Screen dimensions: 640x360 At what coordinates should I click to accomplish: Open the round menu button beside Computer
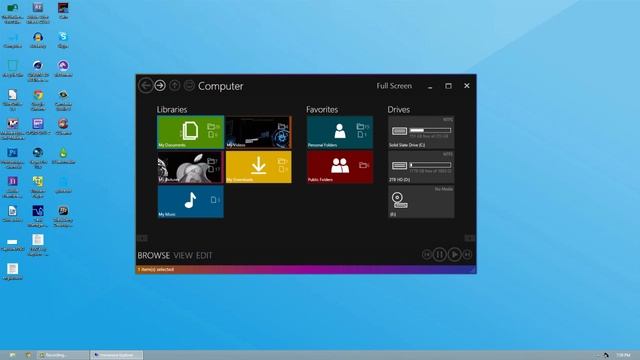[189, 85]
